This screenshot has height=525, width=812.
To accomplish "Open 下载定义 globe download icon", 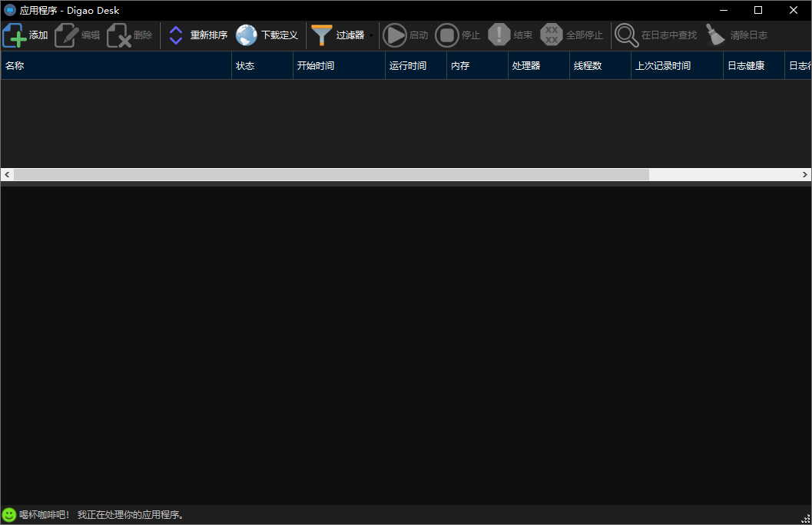I will pyautogui.click(x=247, y=35).
